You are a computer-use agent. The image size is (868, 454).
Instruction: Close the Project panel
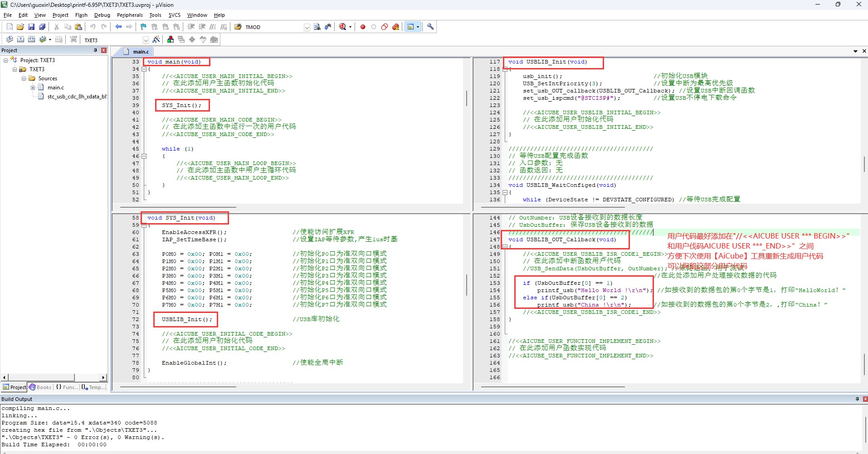(104, 50)
